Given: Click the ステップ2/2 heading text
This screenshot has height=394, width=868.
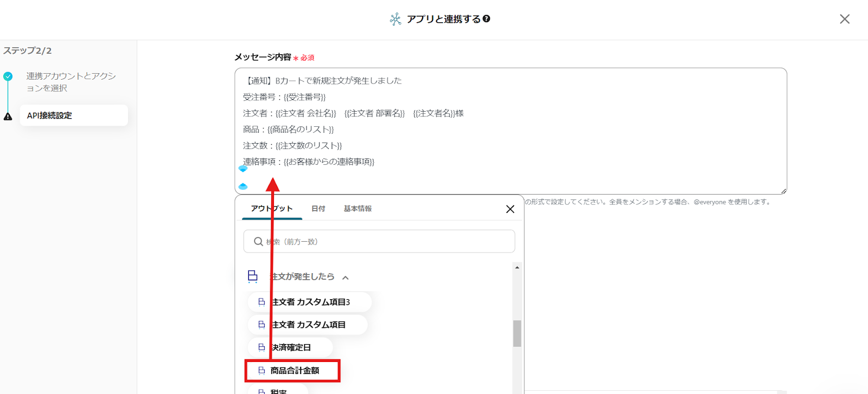Looking at the screenshot, I should 28,50.
